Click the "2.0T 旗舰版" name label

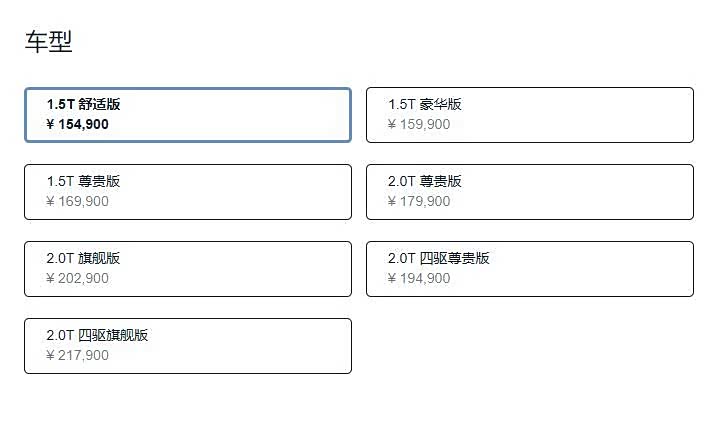[x=83, y=258]
